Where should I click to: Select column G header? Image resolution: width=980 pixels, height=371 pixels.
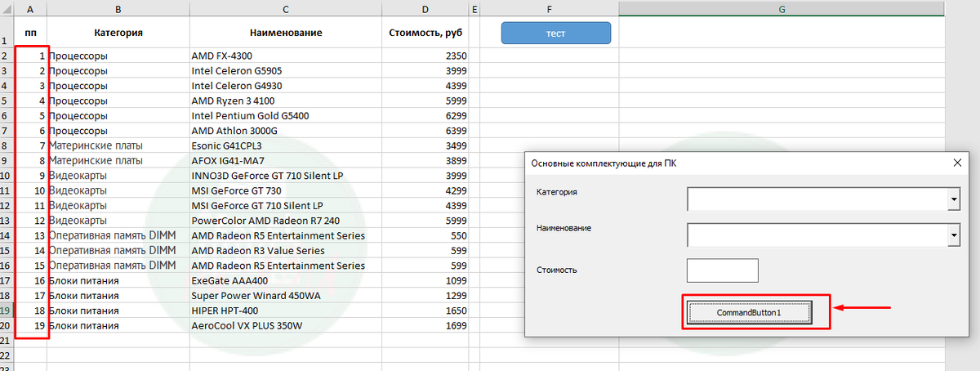tap(782, 9)
